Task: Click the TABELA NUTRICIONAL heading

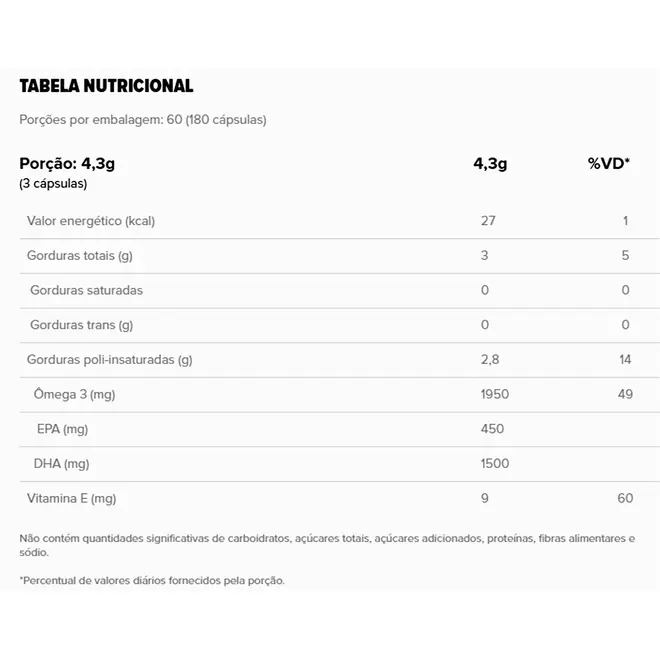Action: point(106,86)
